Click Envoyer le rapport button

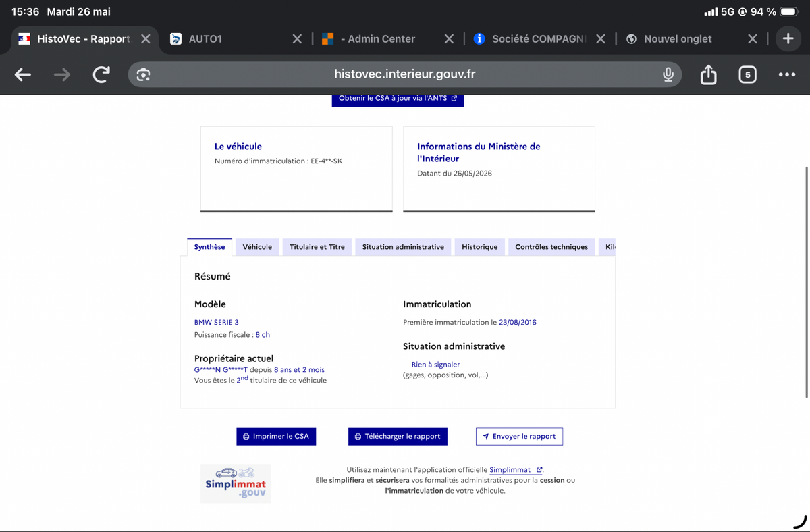click(519, 437)
